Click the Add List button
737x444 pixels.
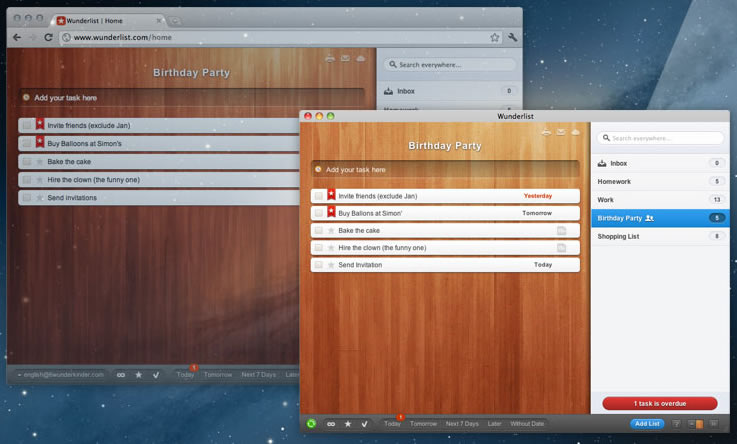point(647,424)
